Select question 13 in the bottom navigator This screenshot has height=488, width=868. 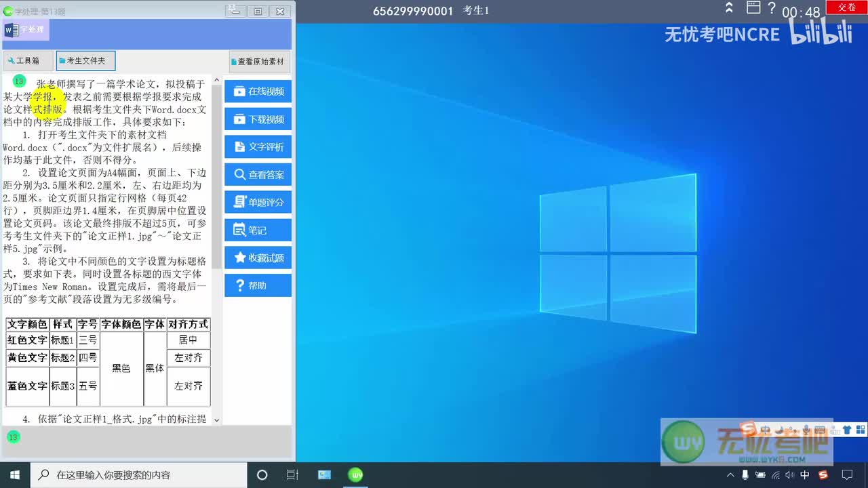coord(13,437)
